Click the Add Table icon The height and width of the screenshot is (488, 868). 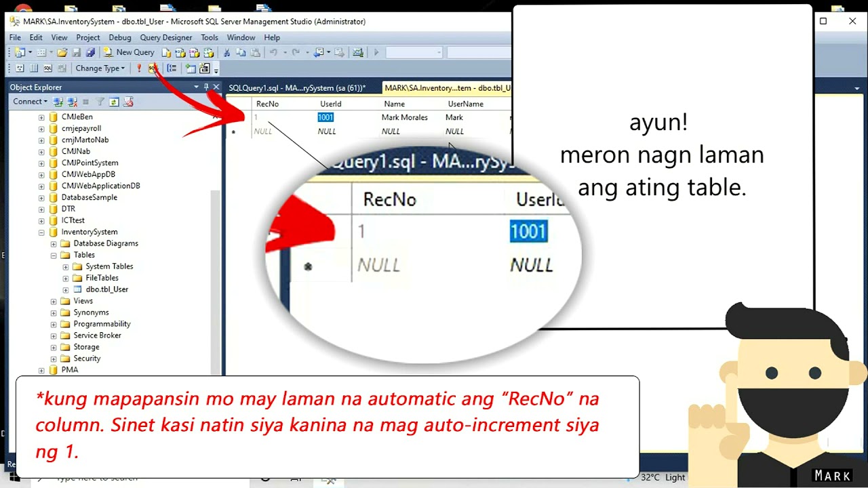190,68
